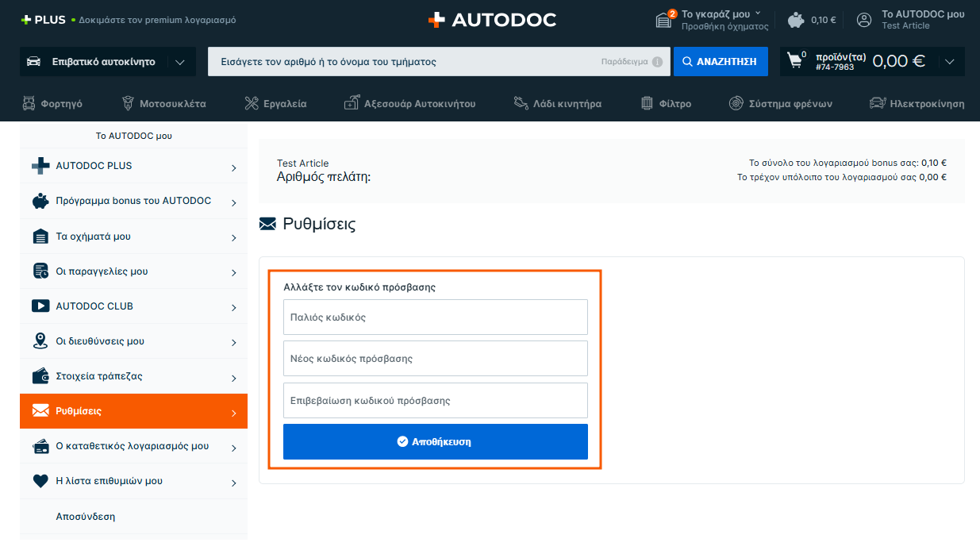
Task: Click the Παλιός κωδικός input field
Action: click(x=436, y=317)
